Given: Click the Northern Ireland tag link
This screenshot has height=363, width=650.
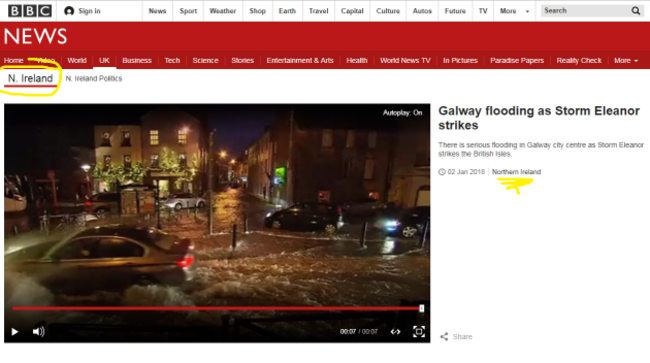Looking at the screenshot, I should [517, 172].
